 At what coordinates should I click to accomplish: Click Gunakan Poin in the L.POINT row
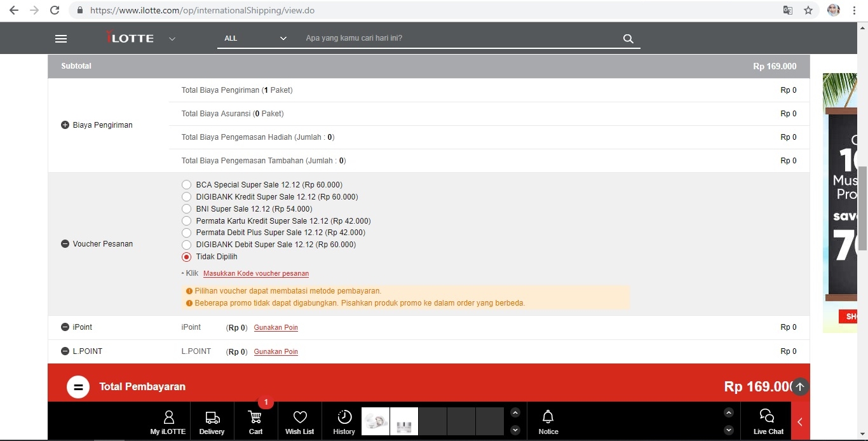point(276,352)
